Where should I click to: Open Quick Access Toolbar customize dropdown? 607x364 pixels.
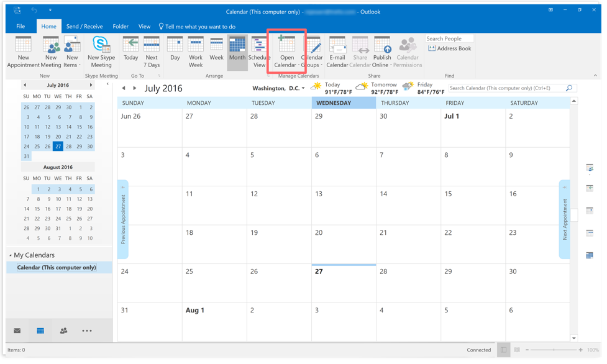[x=50, y=11]
